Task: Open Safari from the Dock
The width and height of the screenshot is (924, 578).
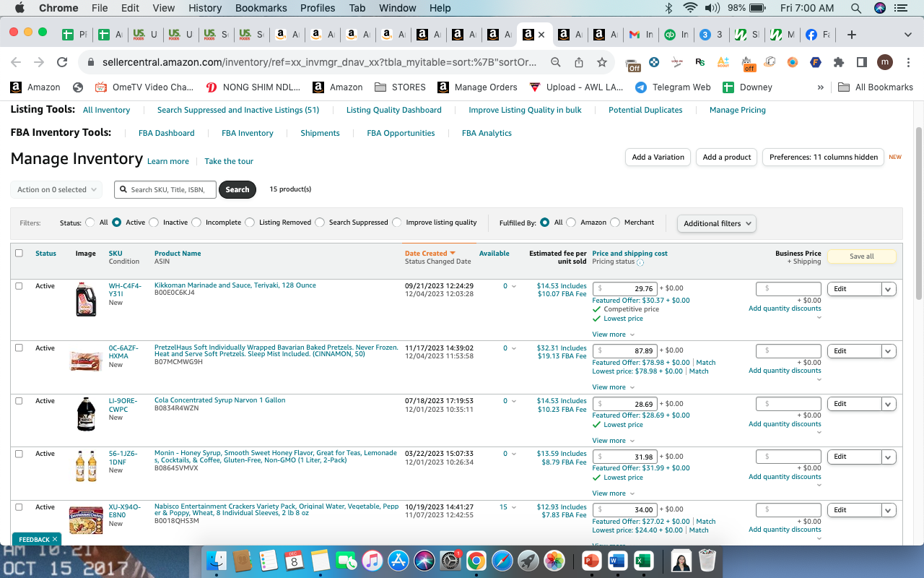Action: point(502,560)
